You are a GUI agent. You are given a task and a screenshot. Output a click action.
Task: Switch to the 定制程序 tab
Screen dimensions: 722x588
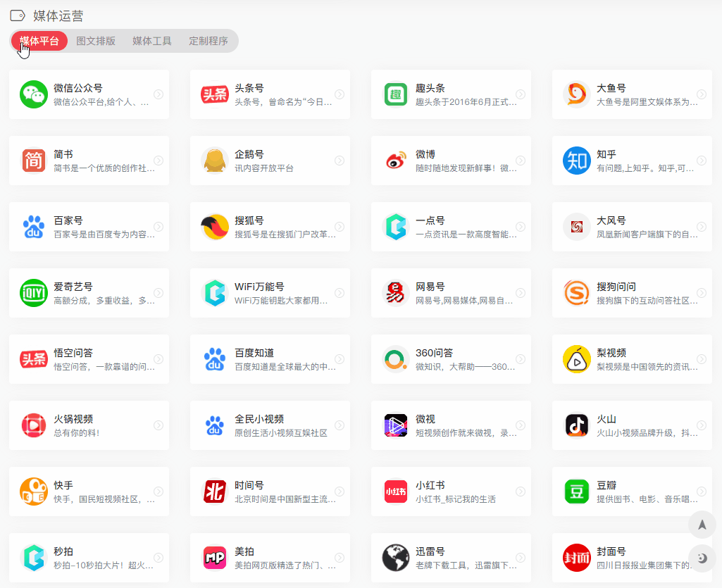click(208, 41)
